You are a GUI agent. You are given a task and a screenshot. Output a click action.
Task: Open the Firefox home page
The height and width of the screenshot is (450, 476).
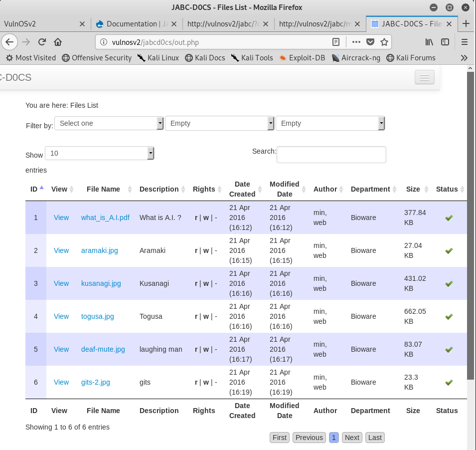58,42
